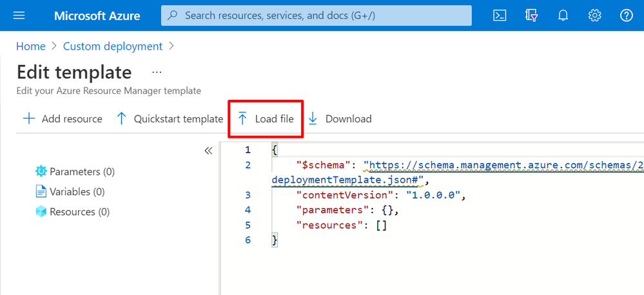Click the Parameters gear icon
Screen dimensions: 644x295
(41, 171)
